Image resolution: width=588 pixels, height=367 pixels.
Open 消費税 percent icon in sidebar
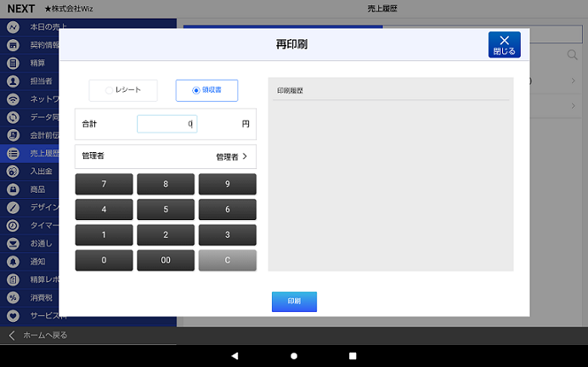13,297
